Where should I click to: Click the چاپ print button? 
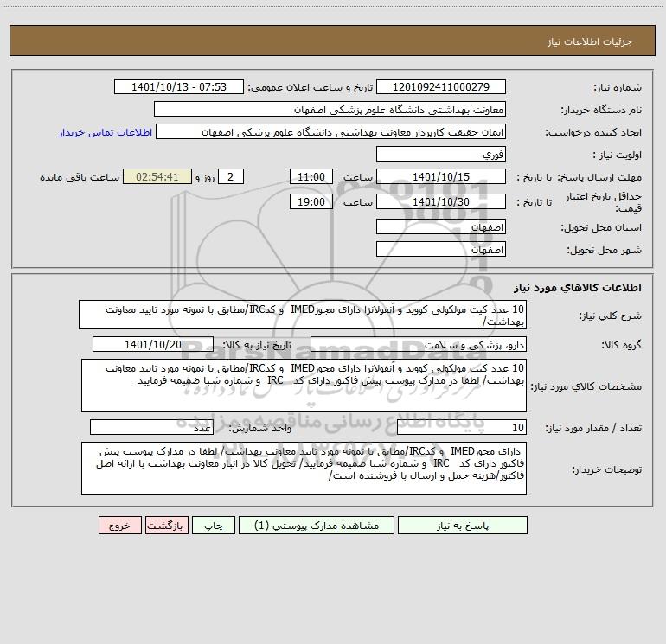click(214, 525)
